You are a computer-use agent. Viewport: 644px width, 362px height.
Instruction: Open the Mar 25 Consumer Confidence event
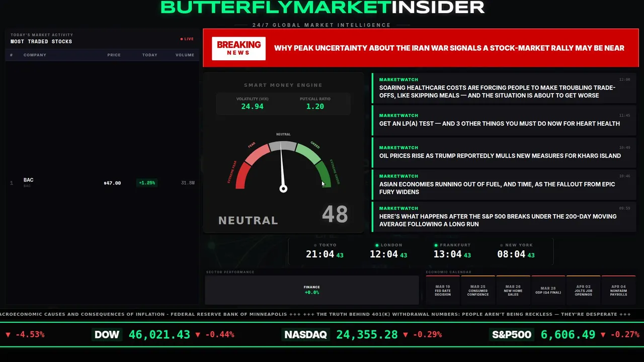pos(478,290)
